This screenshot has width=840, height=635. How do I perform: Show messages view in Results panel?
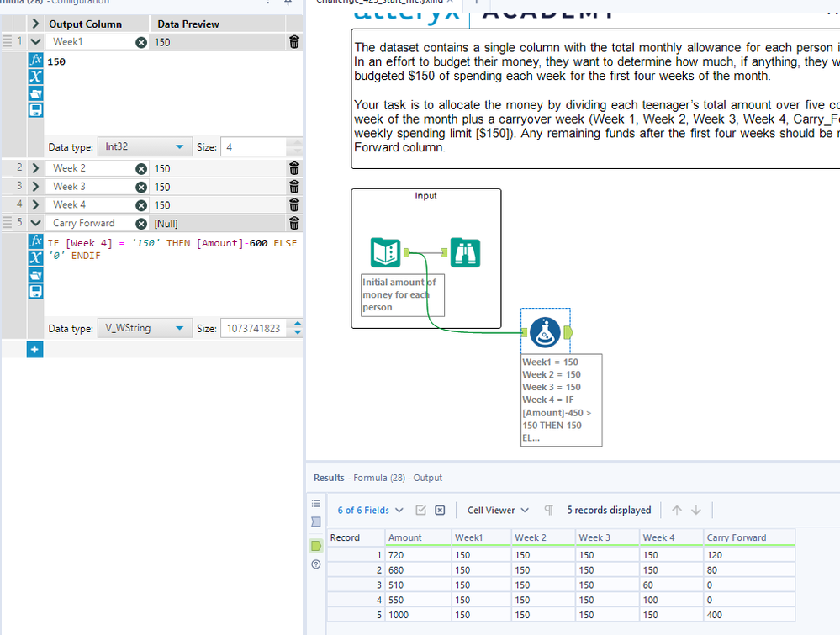(x=316, y=503)
